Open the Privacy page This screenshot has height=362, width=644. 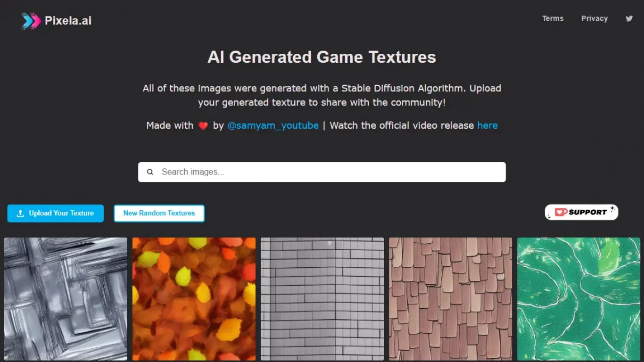594,18
